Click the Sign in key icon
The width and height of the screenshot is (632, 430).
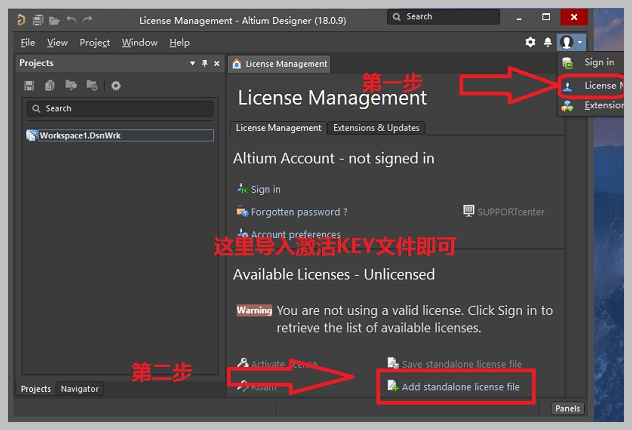[x=242, y=188]
